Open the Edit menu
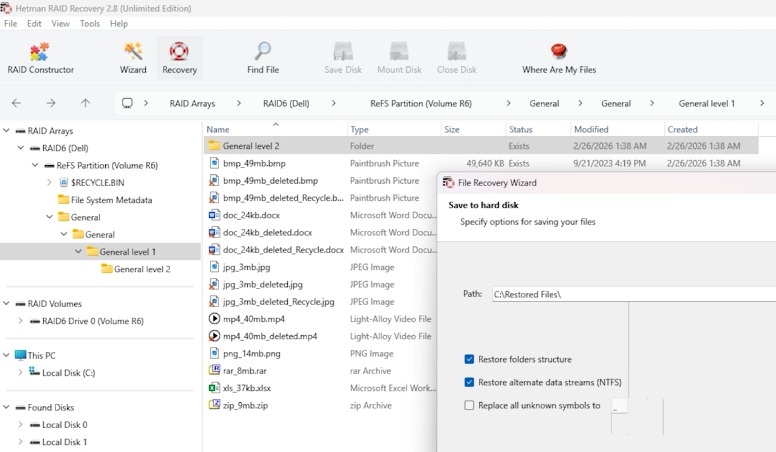 34,23
